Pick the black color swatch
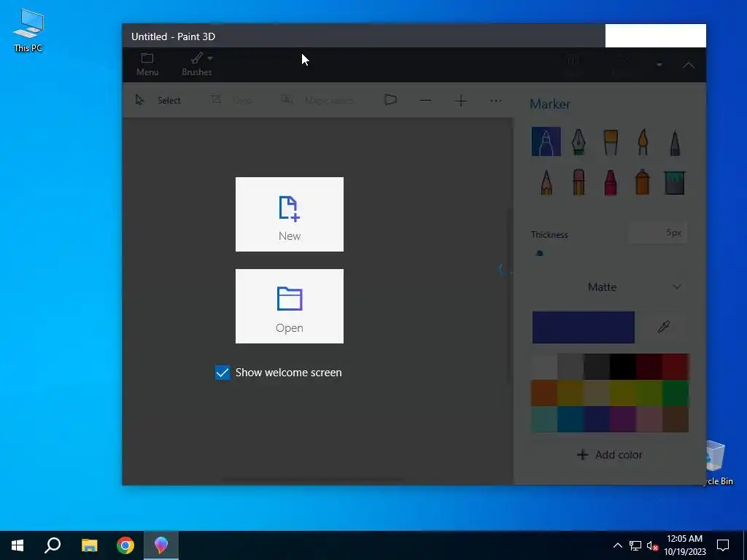 point(623,367)
